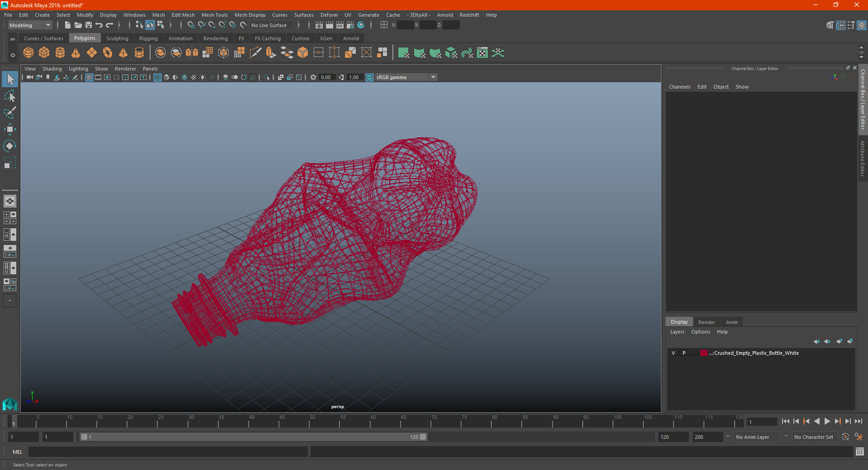Create a polygon torus from the shelf
Viewport: 868px width, 470px height.
coord(108,53)
